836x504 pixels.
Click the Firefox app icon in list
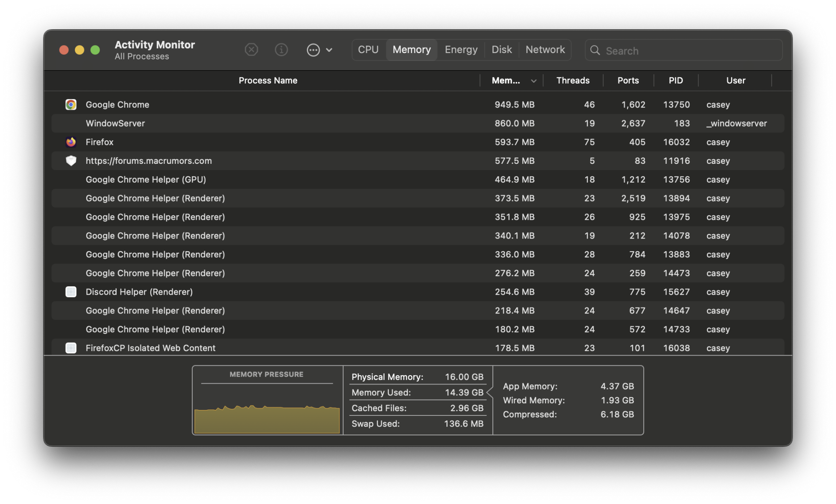pyautogui.click(x=71, y=142)
